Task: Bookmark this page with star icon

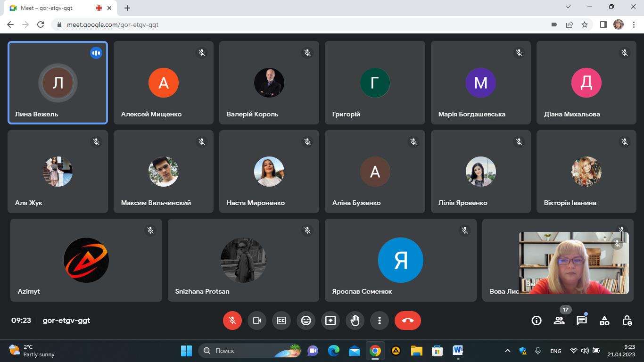Action: [585, 25]
